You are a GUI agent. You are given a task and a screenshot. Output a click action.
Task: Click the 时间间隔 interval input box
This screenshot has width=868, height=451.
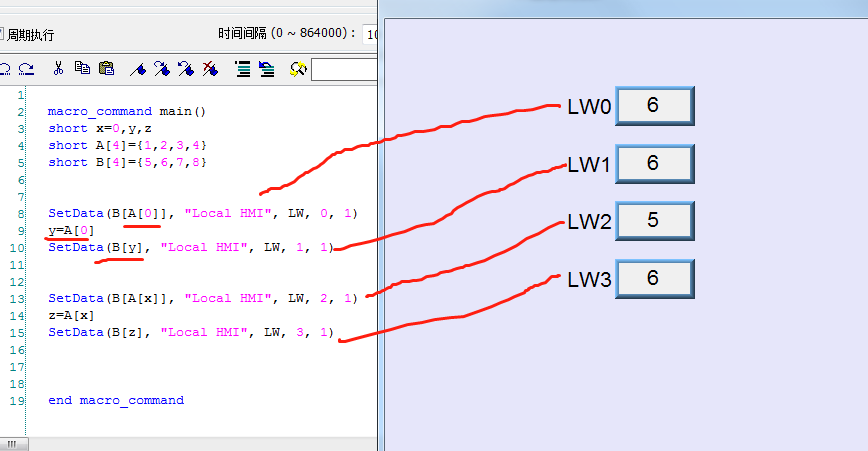pos(371,34)
